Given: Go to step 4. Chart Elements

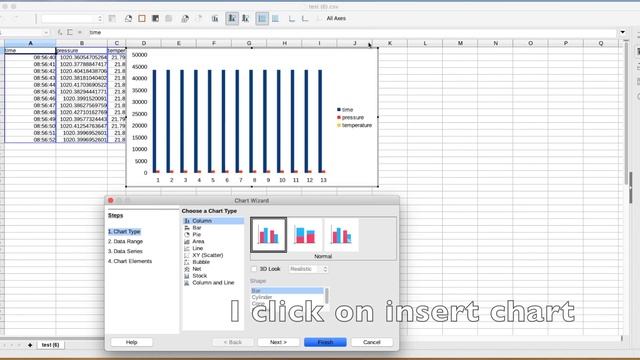Looking at the screenshot, I should click(x=130, y=261).
